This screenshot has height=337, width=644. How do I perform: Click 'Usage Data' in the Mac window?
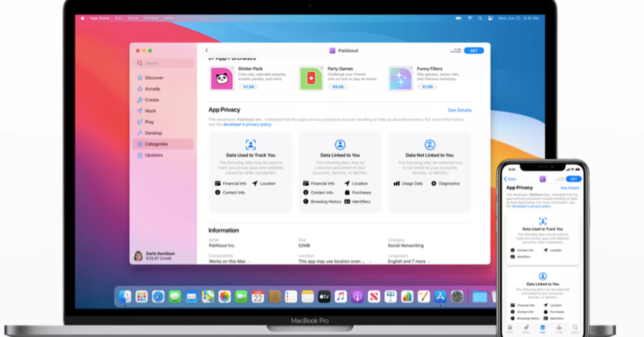[x=408, y=184]
